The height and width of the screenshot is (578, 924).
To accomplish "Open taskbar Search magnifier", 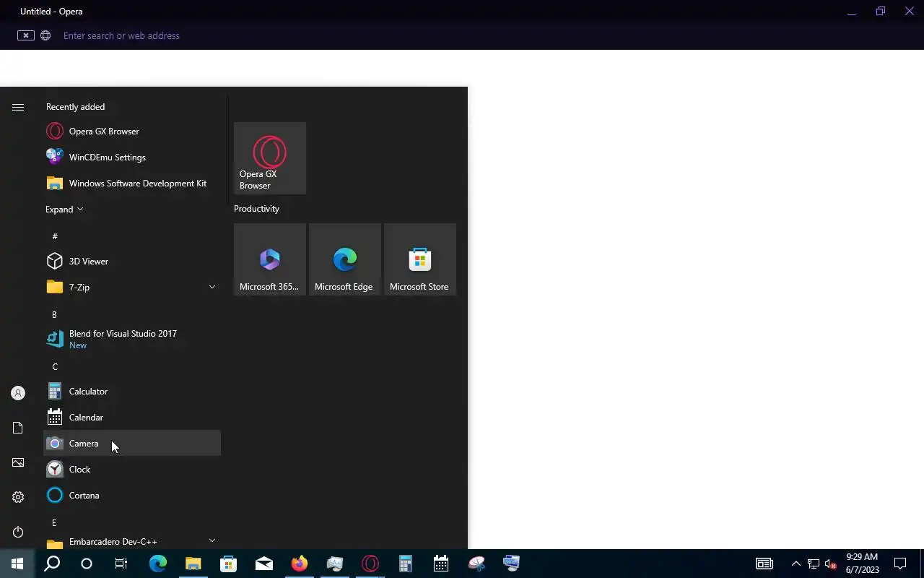I will click(52, 564).
